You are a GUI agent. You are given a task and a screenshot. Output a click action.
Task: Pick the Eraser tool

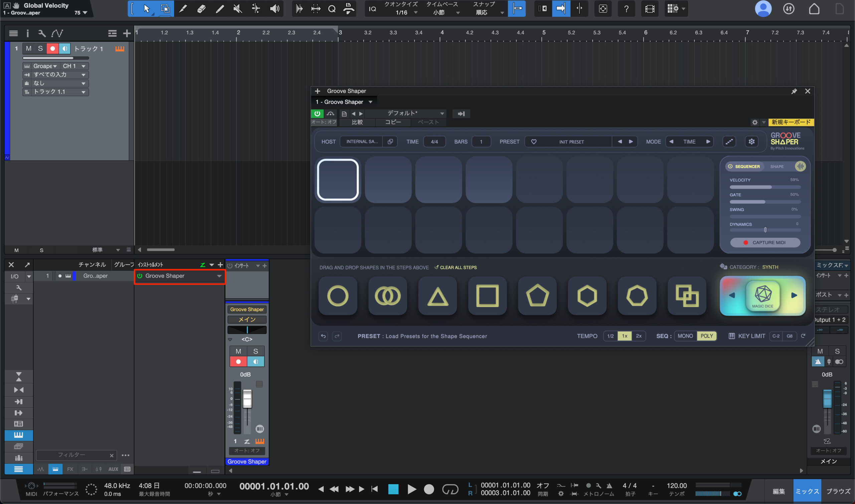pyautogui.click(x=201, y=8)
